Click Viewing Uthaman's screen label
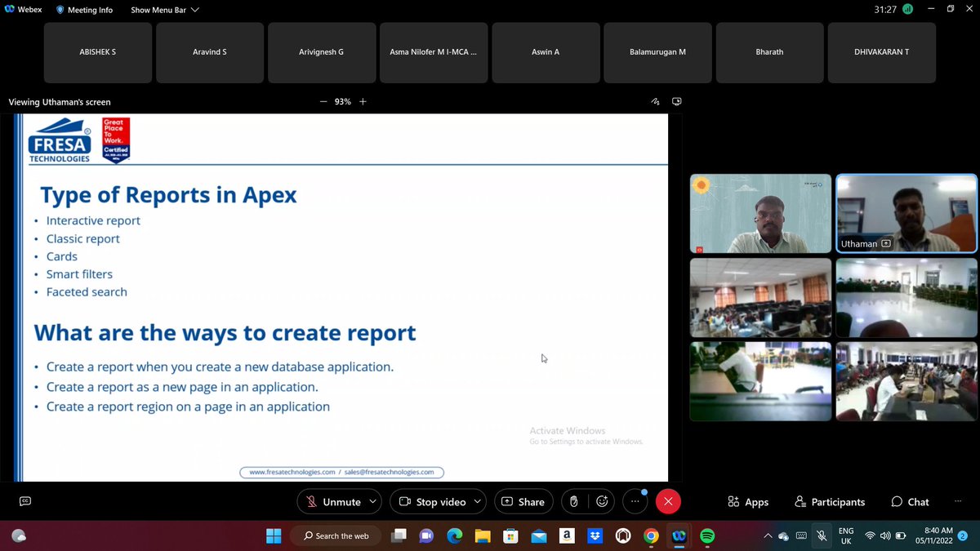This screenshot has width=980, height=551. coord(60,102)
